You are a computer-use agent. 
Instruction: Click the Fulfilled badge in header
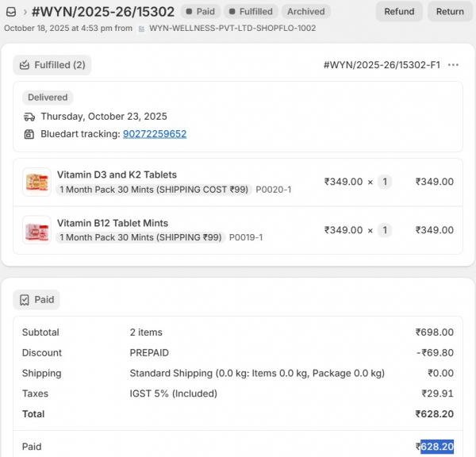point(251,11)
